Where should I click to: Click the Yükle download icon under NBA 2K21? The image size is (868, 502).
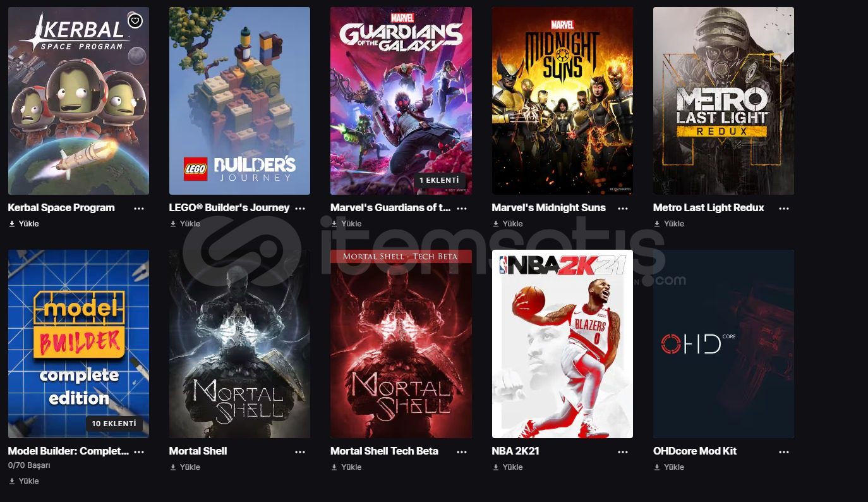coord(496,467)
